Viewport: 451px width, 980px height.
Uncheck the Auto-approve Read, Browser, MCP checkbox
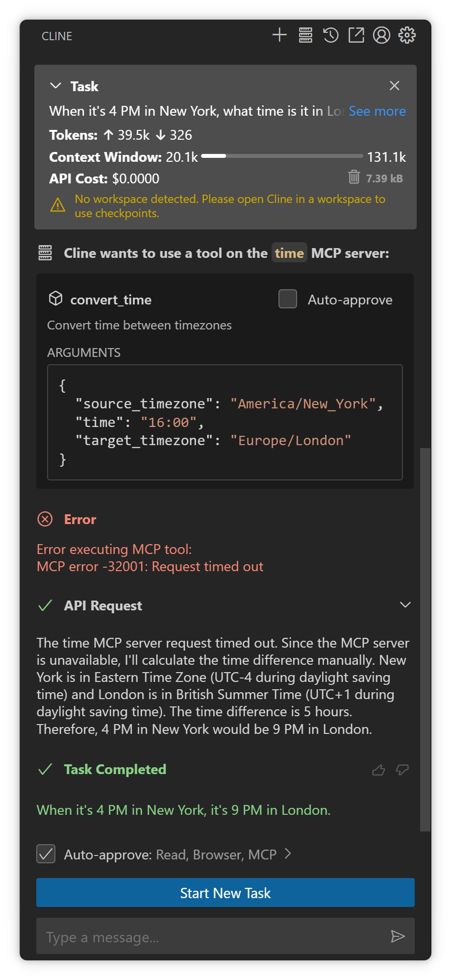[x=46, y=854]
